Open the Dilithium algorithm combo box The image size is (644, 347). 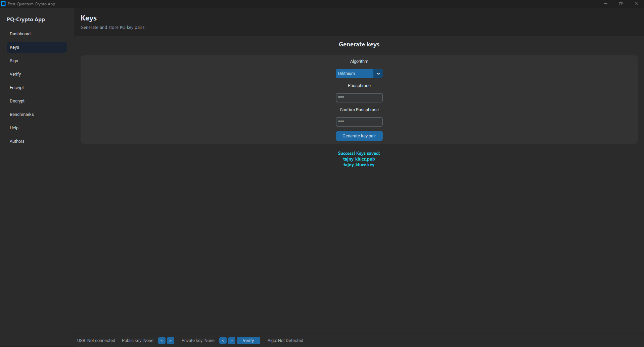355,74
